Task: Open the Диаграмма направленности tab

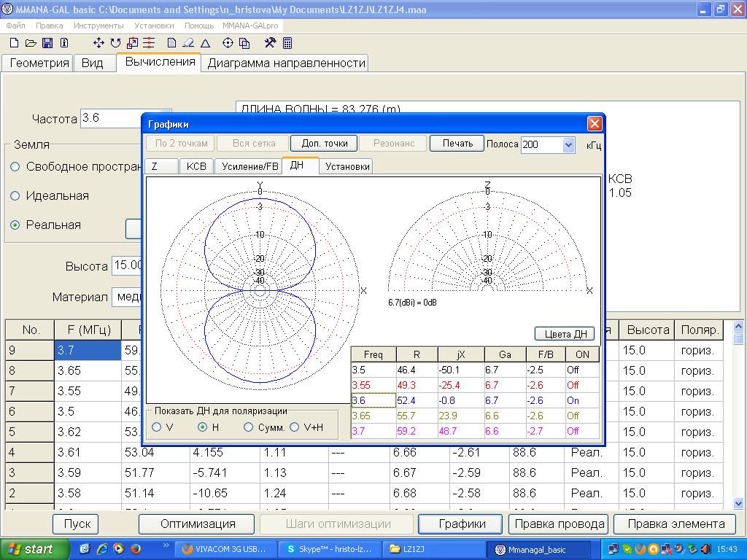Action: [286, 63]
